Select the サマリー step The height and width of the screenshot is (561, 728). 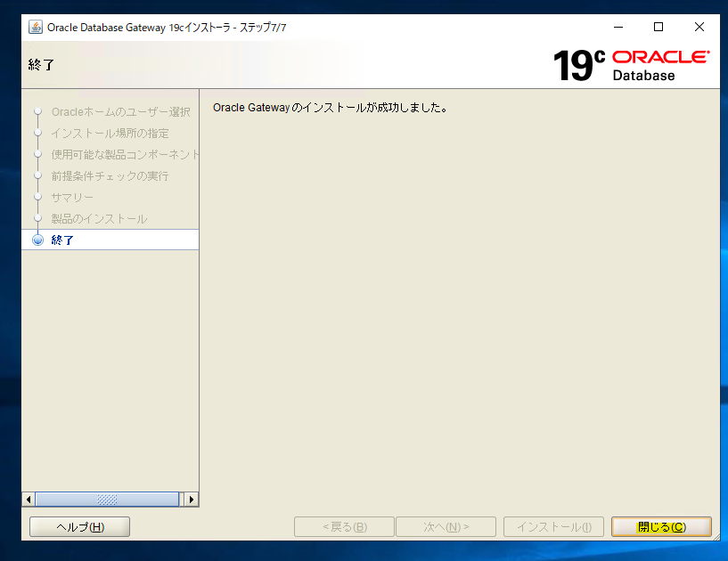point(72,197)
